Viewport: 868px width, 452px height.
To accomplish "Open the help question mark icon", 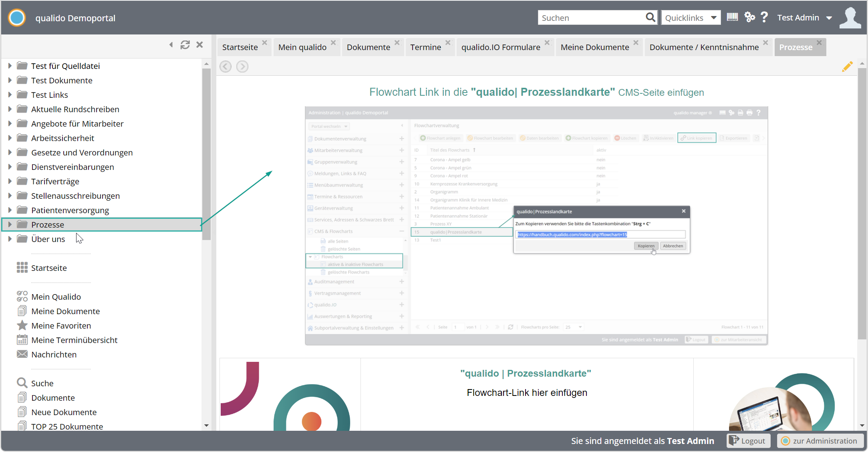I will click(764, 17).
